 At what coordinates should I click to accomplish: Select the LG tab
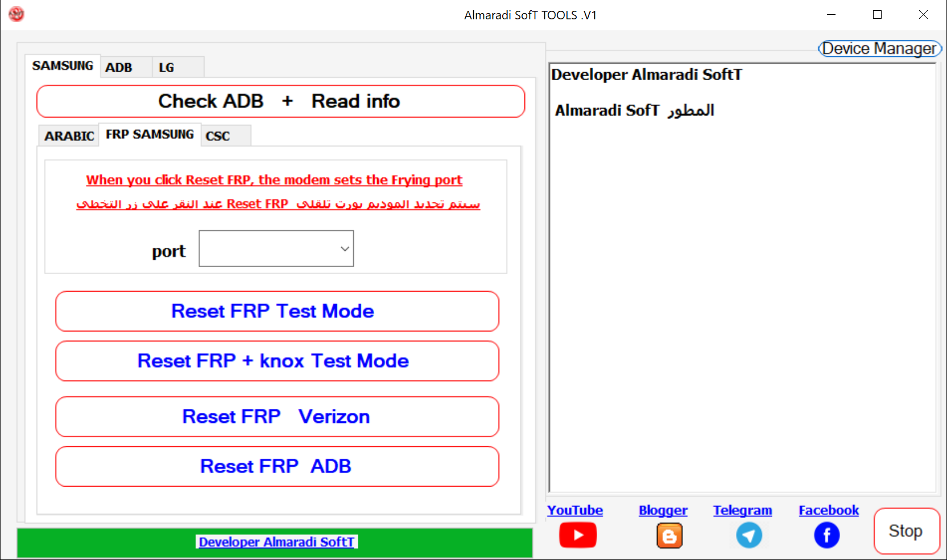point(166,68)
